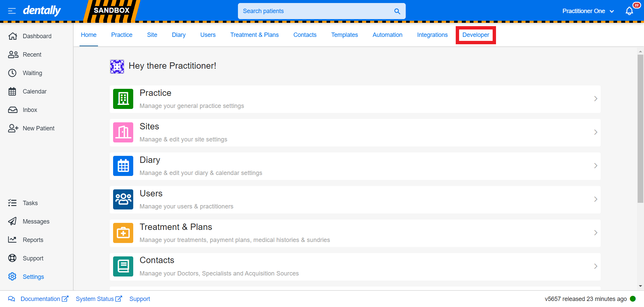644x307 pixels.
Task: Click the Treatment & Plans card heading
Action: 176,227
